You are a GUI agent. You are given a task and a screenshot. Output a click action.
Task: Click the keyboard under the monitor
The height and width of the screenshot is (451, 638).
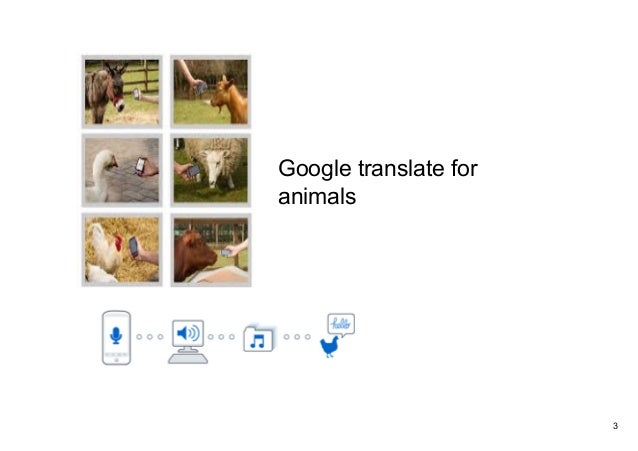[x=188, y=358]
